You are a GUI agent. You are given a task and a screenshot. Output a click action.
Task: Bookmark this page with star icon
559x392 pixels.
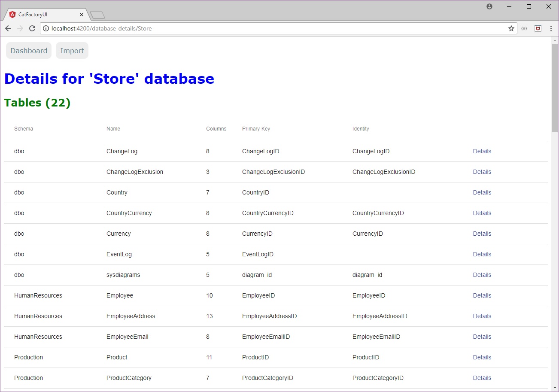[x=511, y=28]
